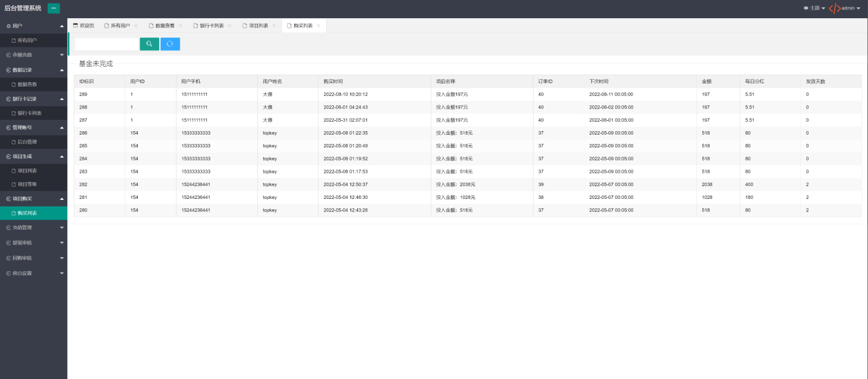868x379 pixels.
Task: Open 后台管理 in the sidebar
Action: point(27,142)
